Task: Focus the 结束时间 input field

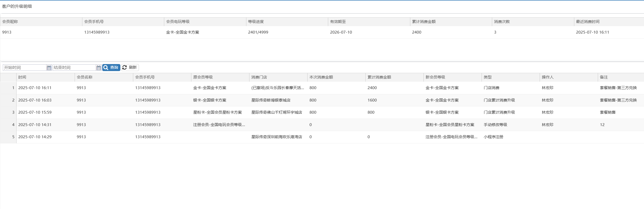Action: (74, 68)
